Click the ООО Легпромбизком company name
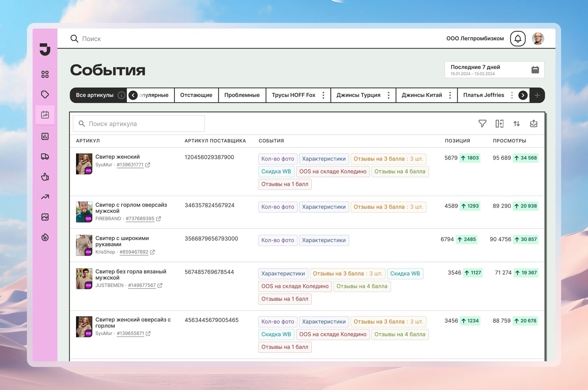 [x=475, y=39]
